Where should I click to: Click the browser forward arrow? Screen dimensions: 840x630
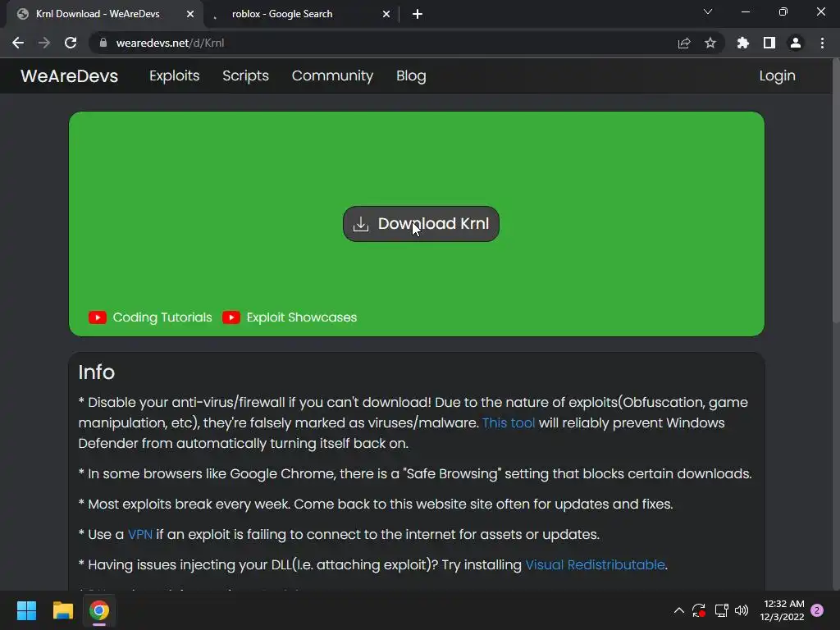(44, 43)
